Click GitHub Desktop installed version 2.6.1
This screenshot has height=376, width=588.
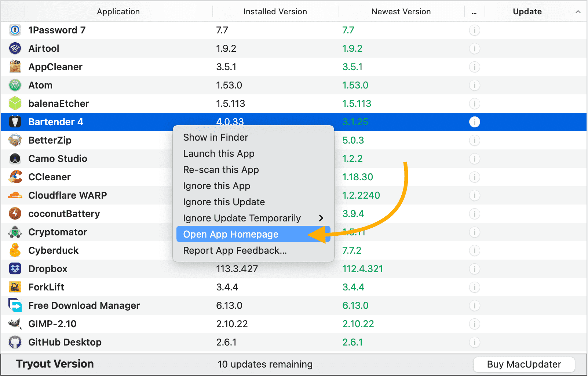226,342
